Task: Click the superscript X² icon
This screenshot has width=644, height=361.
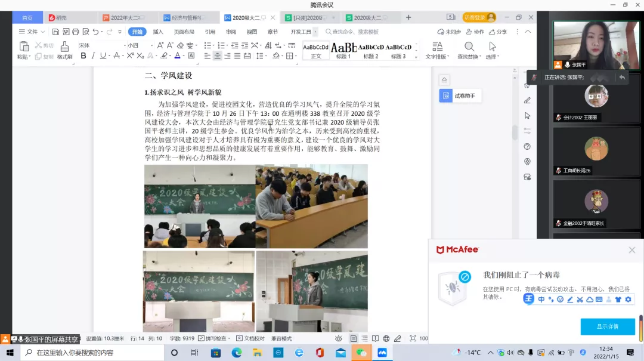Action: pyautogui.click(x=129, y=56)
